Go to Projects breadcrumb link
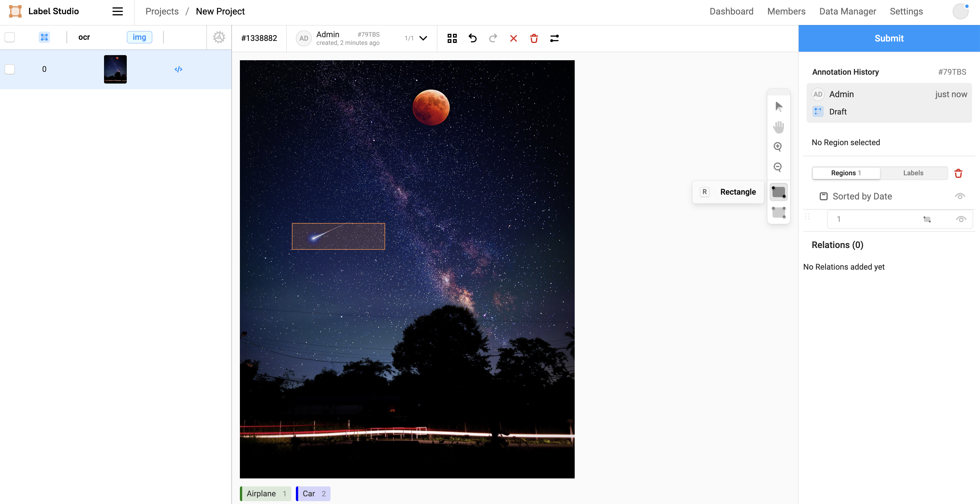This screenshot has width=980, height=504. 162,11
